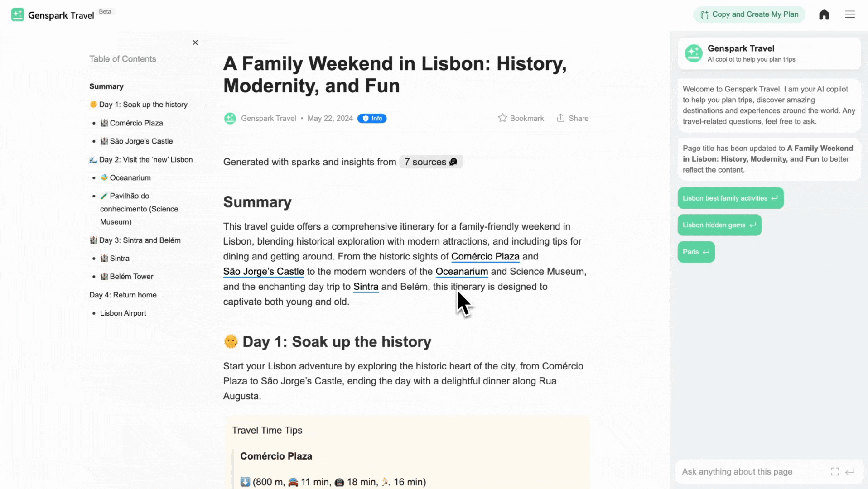
Task: Close the Table of Contents panel
Action: coord(195,43)
